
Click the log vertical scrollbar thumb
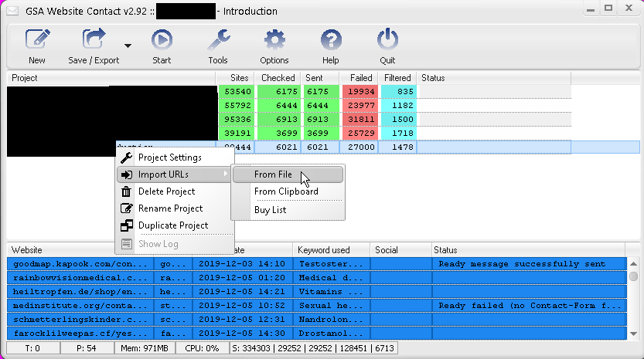[633, 276]
